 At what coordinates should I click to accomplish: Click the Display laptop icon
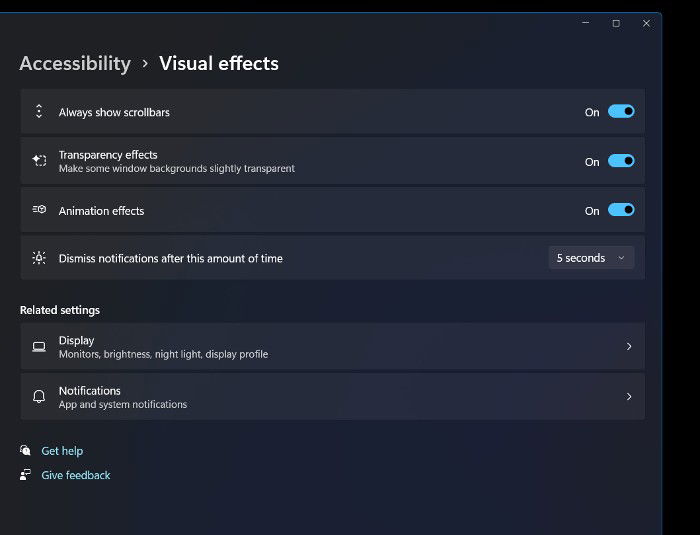click(x=39, y=347)
